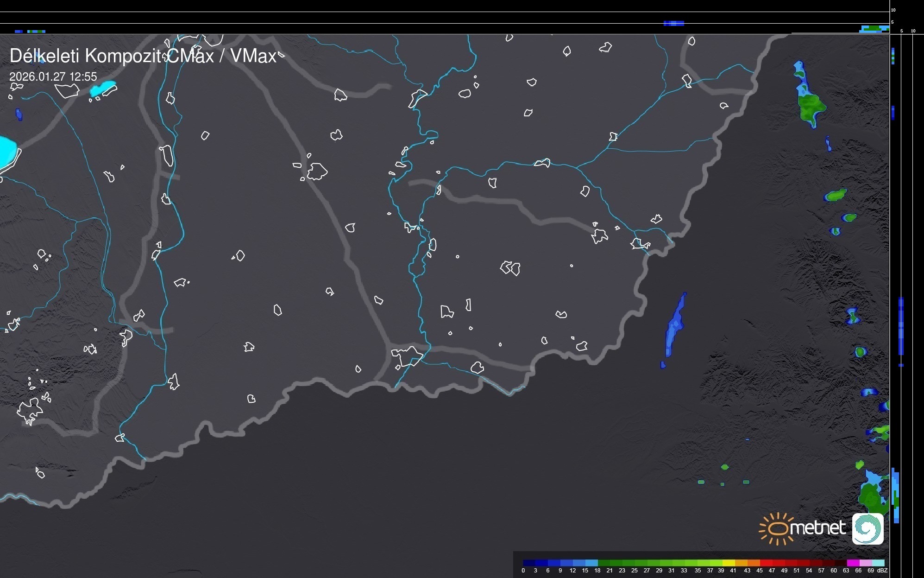
Task: Click the 10 km label on top-right scale
Action: pos(893,10)
